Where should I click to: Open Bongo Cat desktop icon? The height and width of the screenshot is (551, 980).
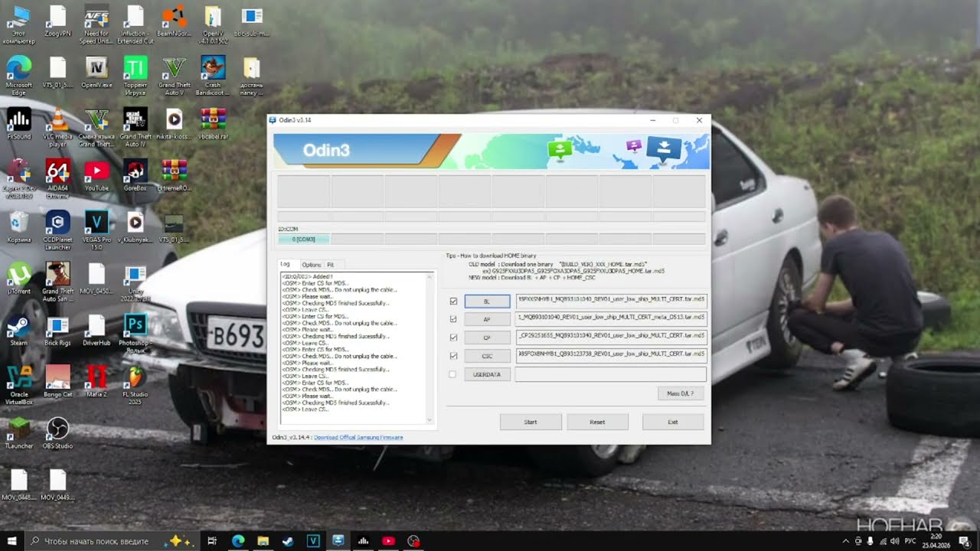tap(57, 382)
